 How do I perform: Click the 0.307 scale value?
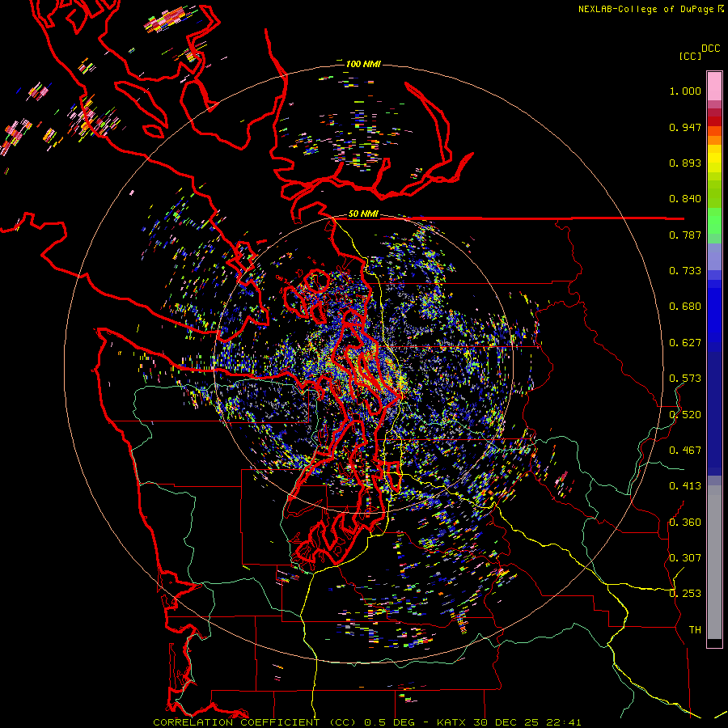pos(685,558)
